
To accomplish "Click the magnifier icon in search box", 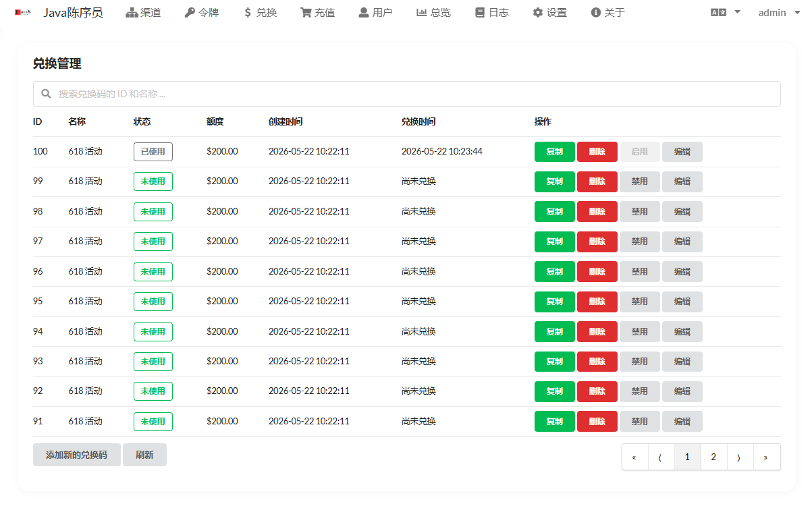I will [x=46, y=94].
